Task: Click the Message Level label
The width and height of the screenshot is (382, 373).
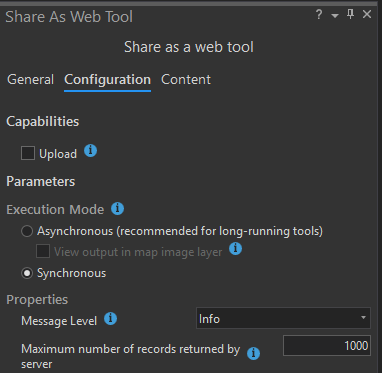Action: [x=59, y=321]
